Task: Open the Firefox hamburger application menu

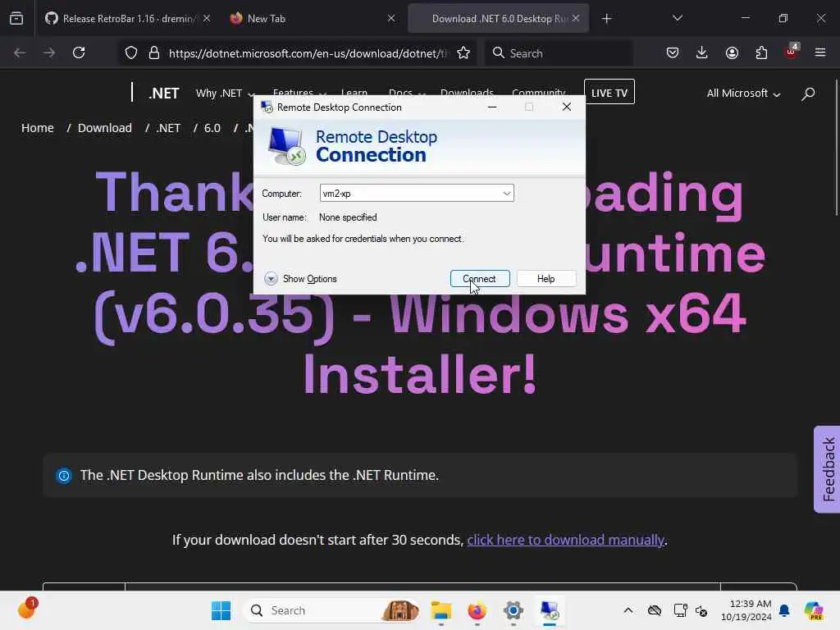Action: (x=820, y=53)
